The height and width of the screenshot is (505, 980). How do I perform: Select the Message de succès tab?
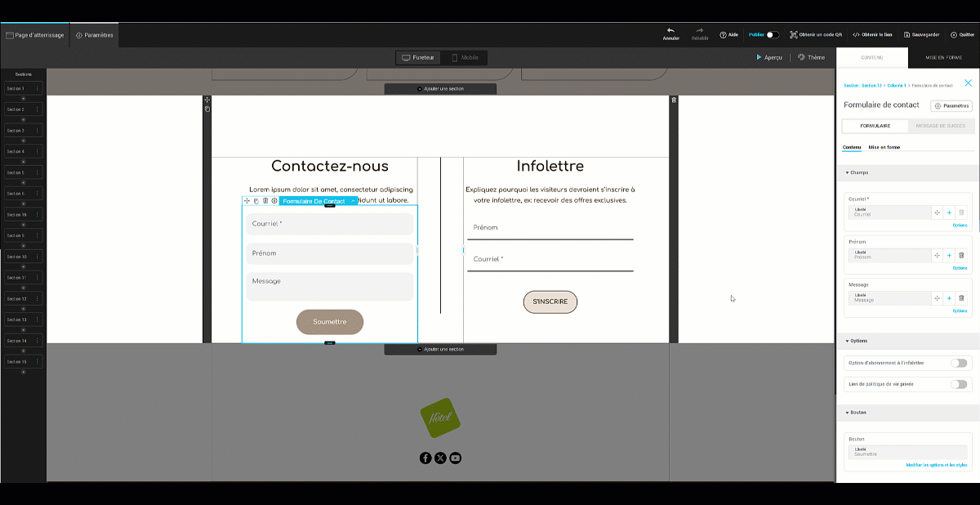pyautogui.click(x=940, y=126)
